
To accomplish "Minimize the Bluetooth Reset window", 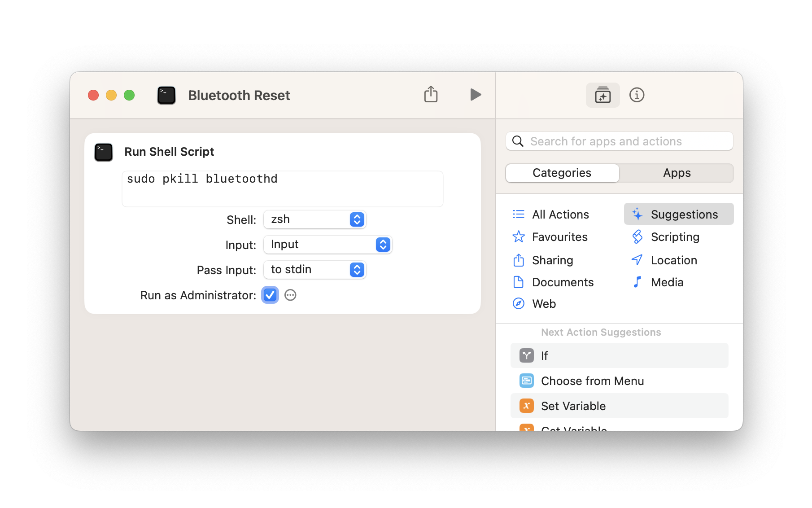I will (111, 95).
